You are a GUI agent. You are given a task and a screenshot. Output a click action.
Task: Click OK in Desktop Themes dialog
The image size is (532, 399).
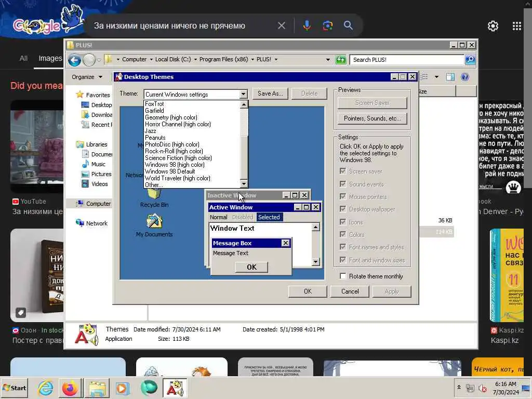click(x=308, y=291)
